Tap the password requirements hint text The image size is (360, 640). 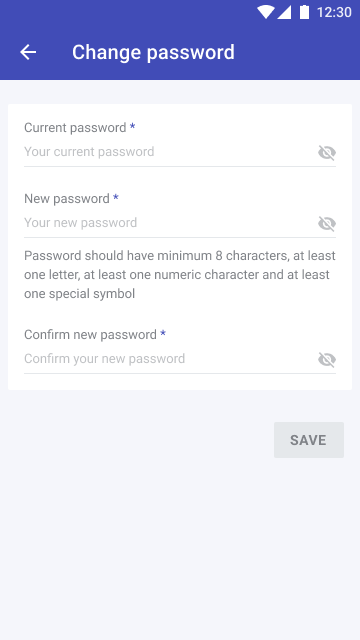point(180,275)
